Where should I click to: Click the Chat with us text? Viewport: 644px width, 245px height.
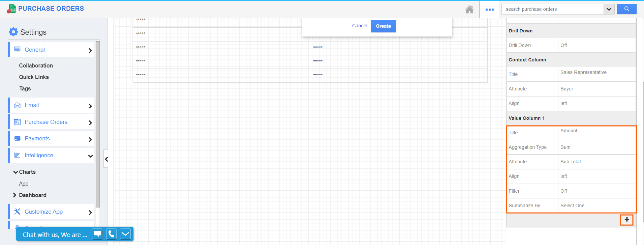pyautogui.click(x=55, y=235)
